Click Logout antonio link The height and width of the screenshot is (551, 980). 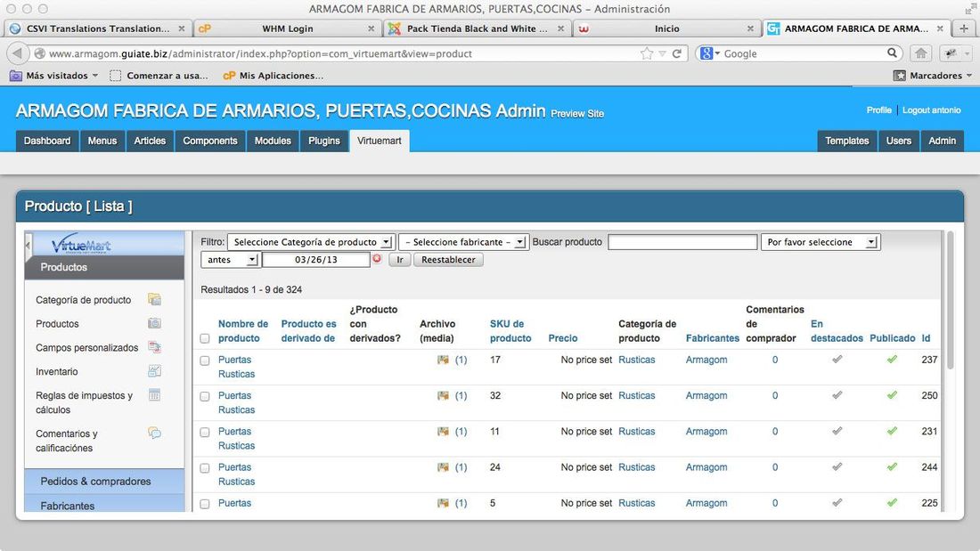pyautogui.click(x=931, y=110)
